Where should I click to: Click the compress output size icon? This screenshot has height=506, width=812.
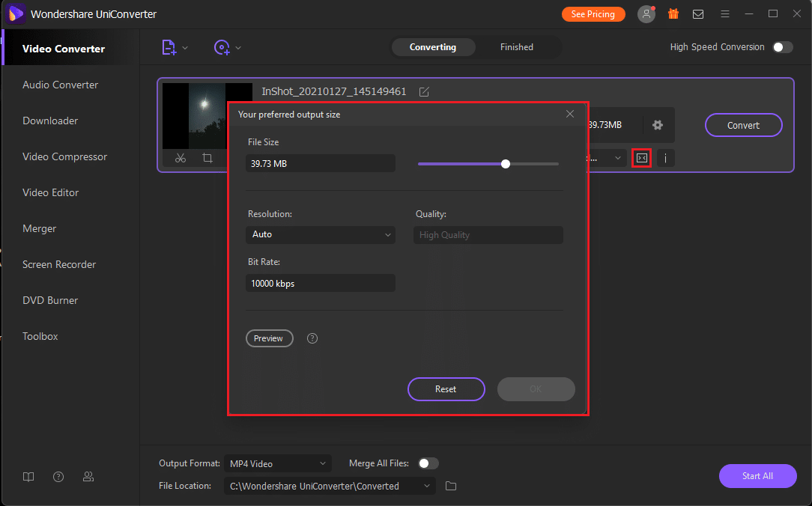[641, 158]
